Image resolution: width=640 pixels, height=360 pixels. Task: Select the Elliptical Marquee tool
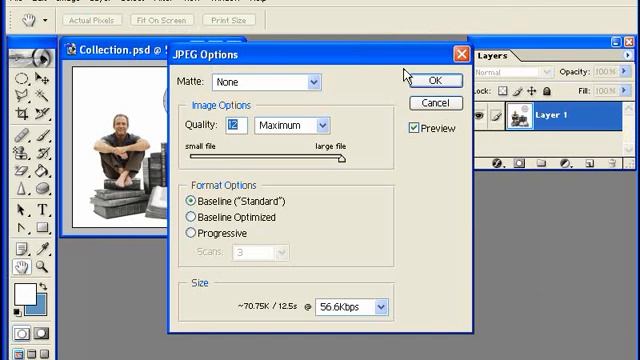pos(21,78)
